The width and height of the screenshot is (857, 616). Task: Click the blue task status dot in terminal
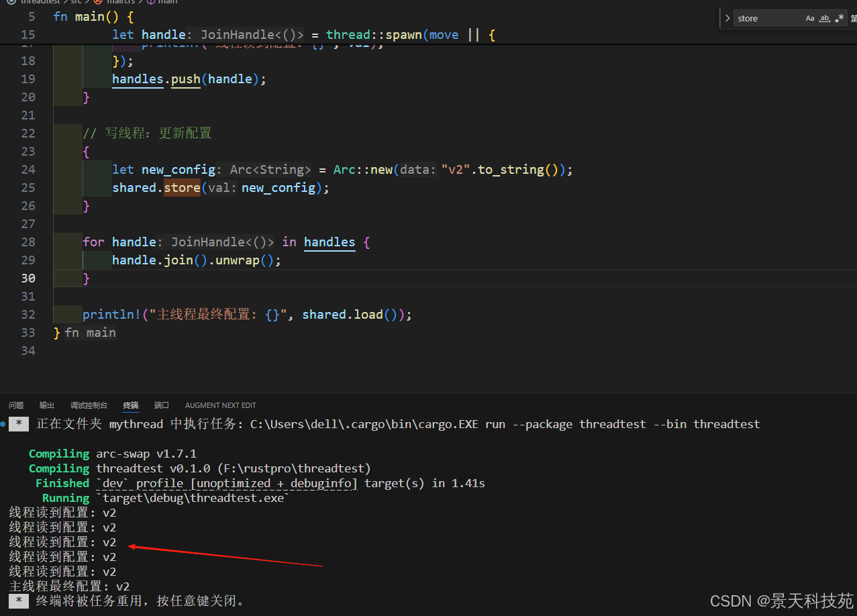click(x=3, y=424)
